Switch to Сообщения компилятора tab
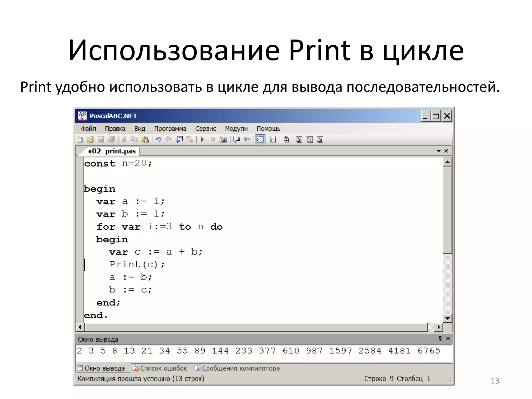This screenshot has height=399, width=532. pyautogui.click(x=237, y=368)
